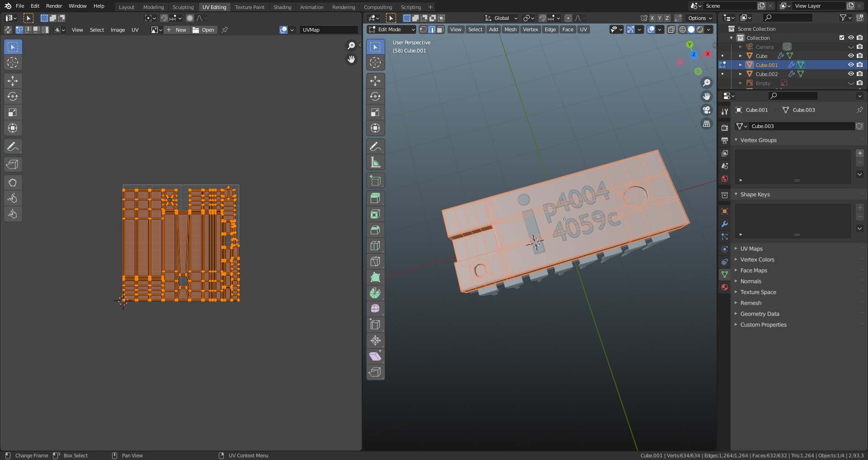The image size is (868, 460).
Task: Select the Edge Slide tool
Action: [x=375, y=324]
